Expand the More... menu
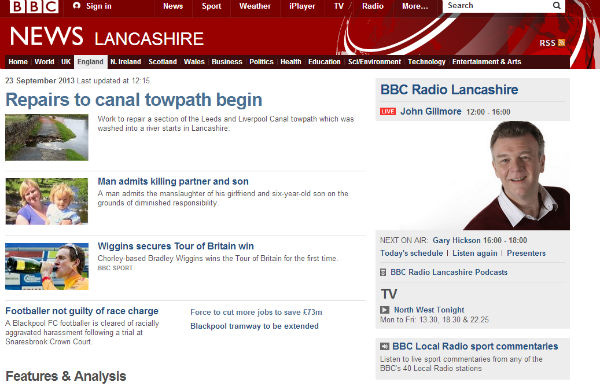The width and height of the screenshot is (600, 386). tap(415, 6)
